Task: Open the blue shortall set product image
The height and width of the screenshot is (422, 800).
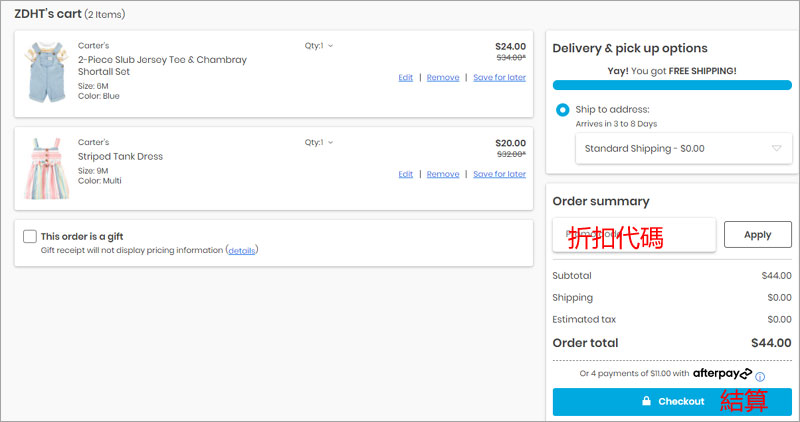Action: pyautogui.click(x=47, y=72)
